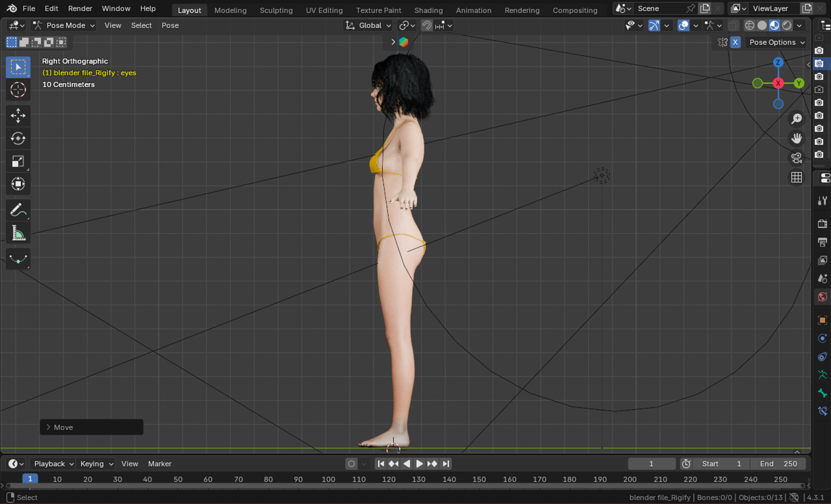Open the File menu
Image resolution: width=831 pixels, height=504 pixels.
(x=29, y=8)
